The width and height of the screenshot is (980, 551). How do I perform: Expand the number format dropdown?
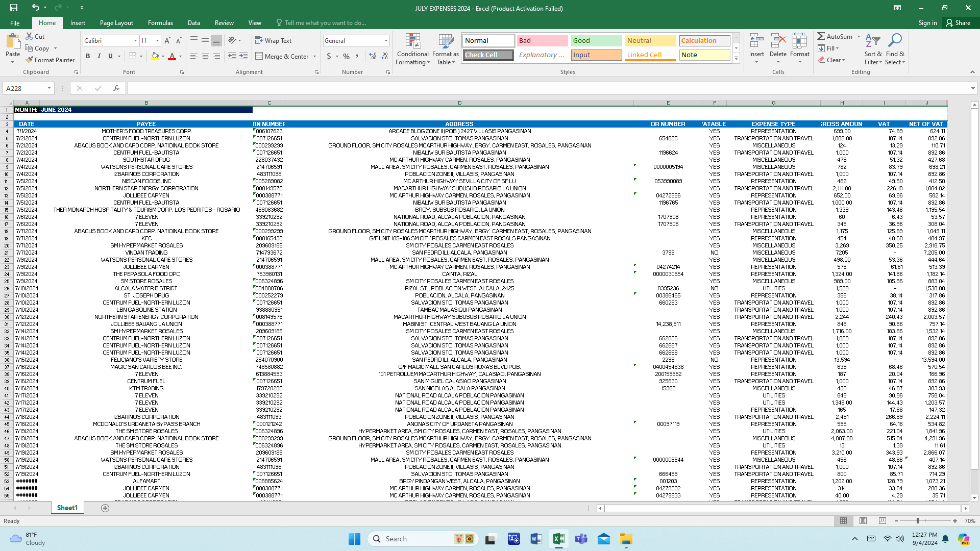[x=386, y=40]
